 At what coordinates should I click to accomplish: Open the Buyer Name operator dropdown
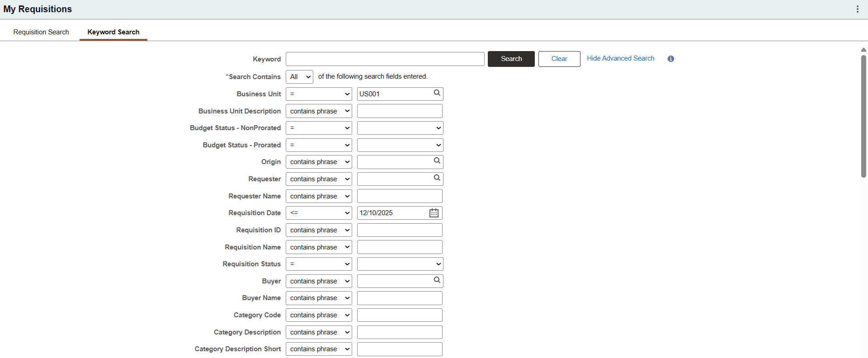pos(319,298)
